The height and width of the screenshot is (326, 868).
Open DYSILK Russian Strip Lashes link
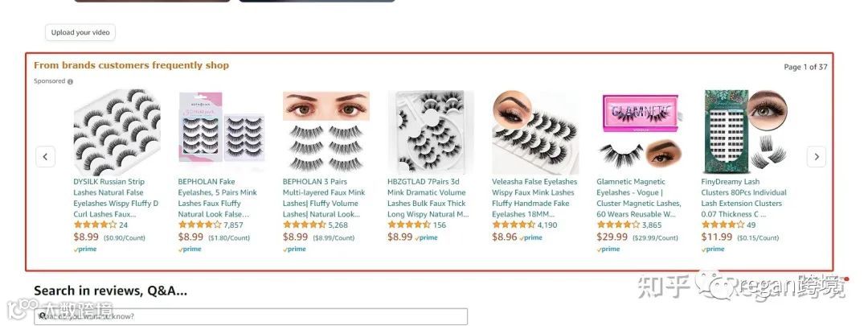117,198
